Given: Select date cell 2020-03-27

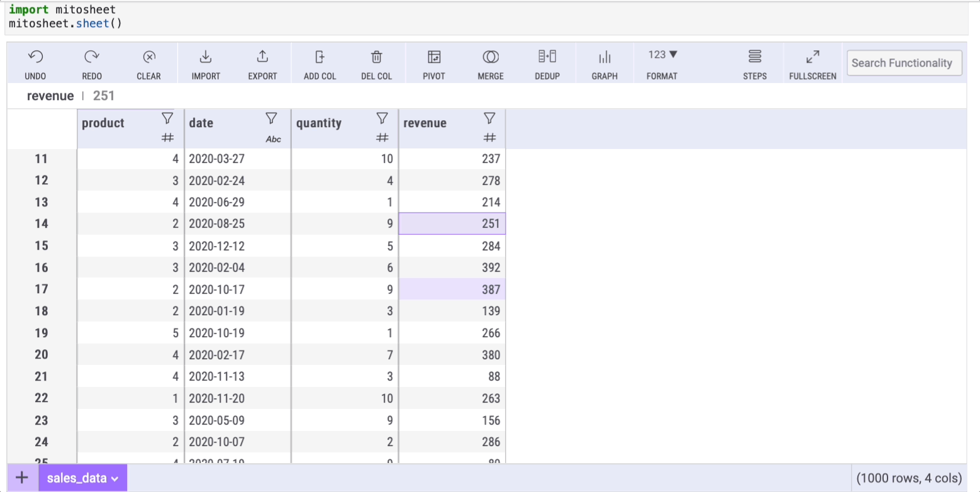Looking at the screenshot, I should [x=238, y=159].
